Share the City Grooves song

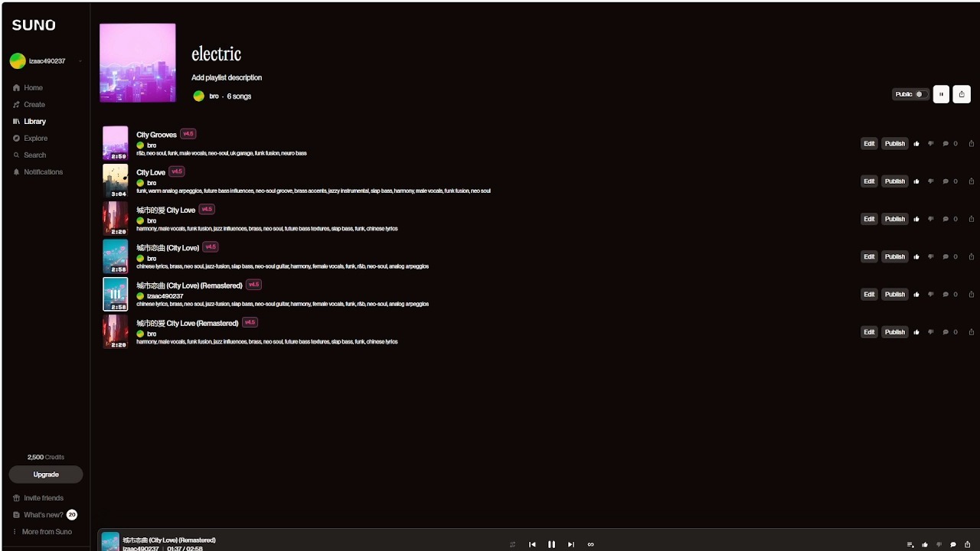click(x=972, y=144)
